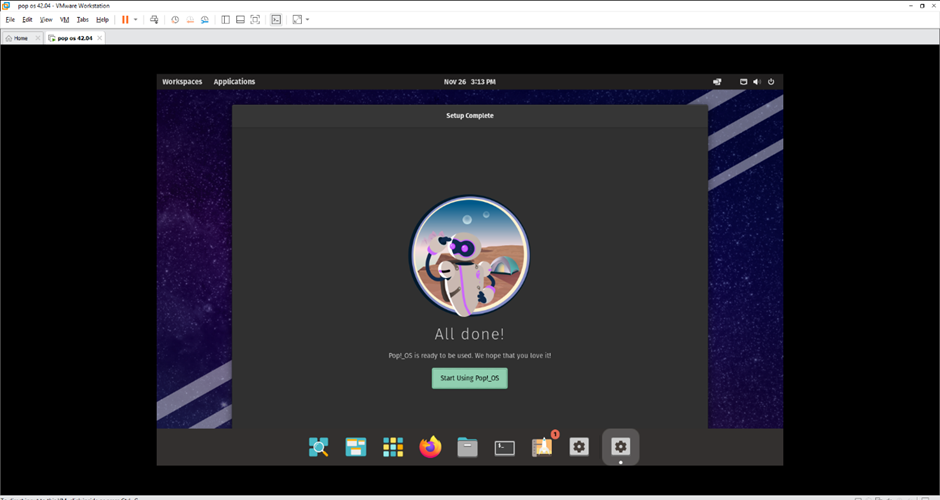Open Pop!_Shop with the notification badge
The width and height of the screenshot is (940, 500).
point(542,447)
